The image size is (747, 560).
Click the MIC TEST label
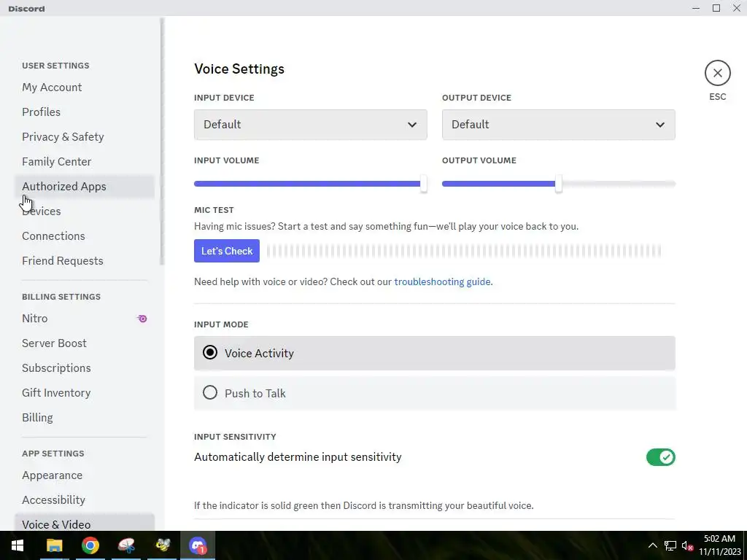point(214,210)
